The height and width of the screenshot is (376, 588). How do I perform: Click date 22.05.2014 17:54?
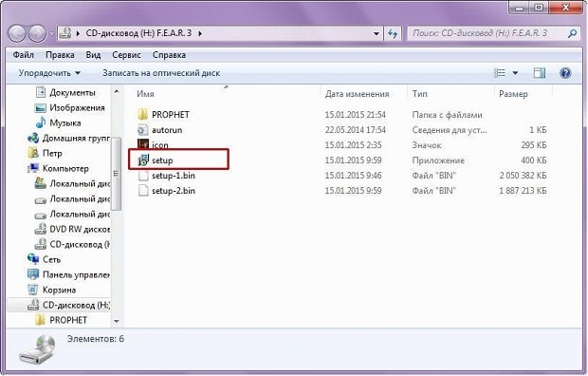(x=355, y=130)
